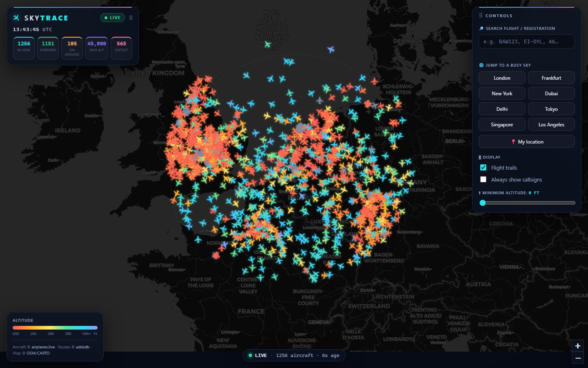The width and height of the screenshot is (588, 368).
Task: Open the adsbdb routes credit link
Action: [82, 347]
